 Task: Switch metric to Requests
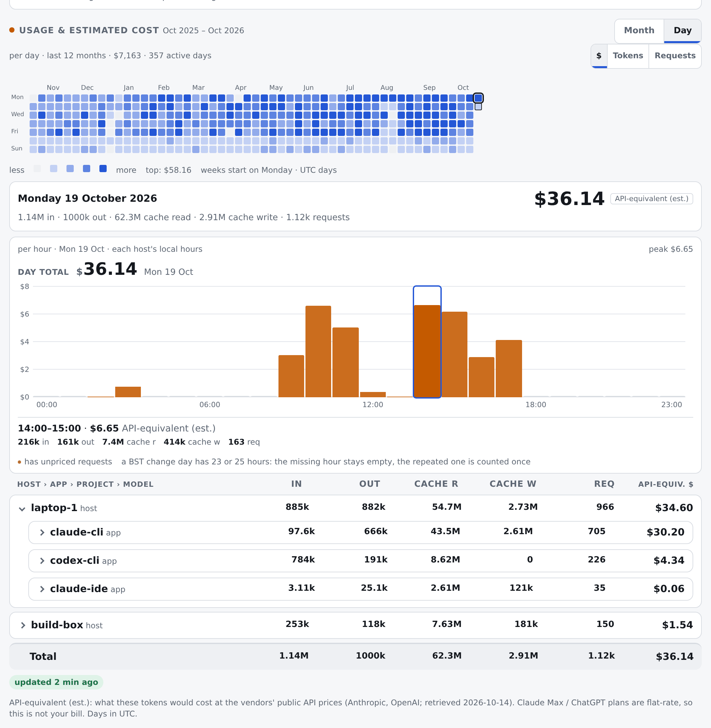tap(674, 56)
